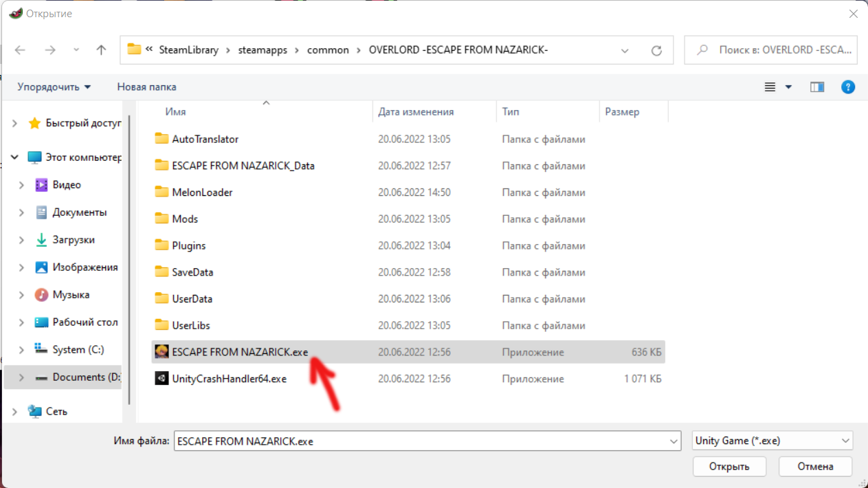Go forward with the right arrow button
The width and height of the screenshot is (868, 488).
(x=49, y=50)
